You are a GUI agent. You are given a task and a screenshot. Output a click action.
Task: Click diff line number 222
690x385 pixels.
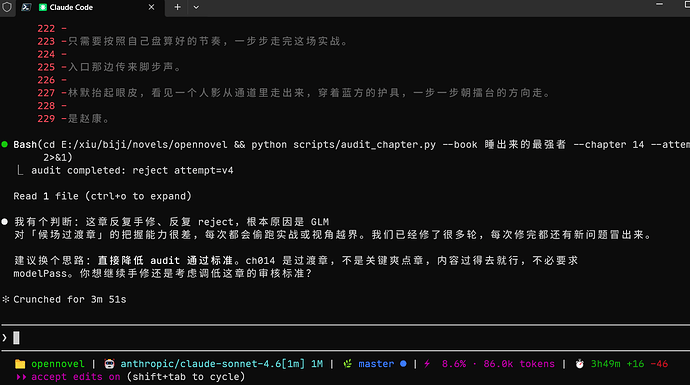tap(46, 29)
